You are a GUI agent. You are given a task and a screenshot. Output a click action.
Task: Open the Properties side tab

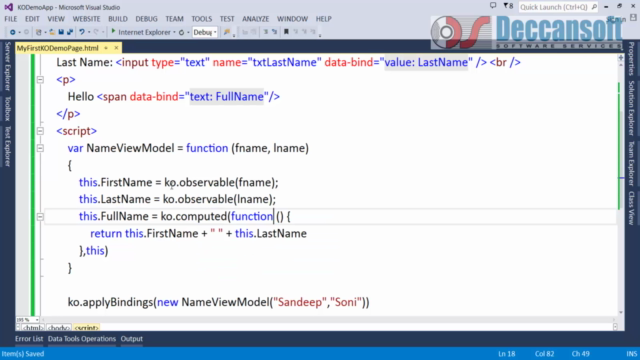631,59
